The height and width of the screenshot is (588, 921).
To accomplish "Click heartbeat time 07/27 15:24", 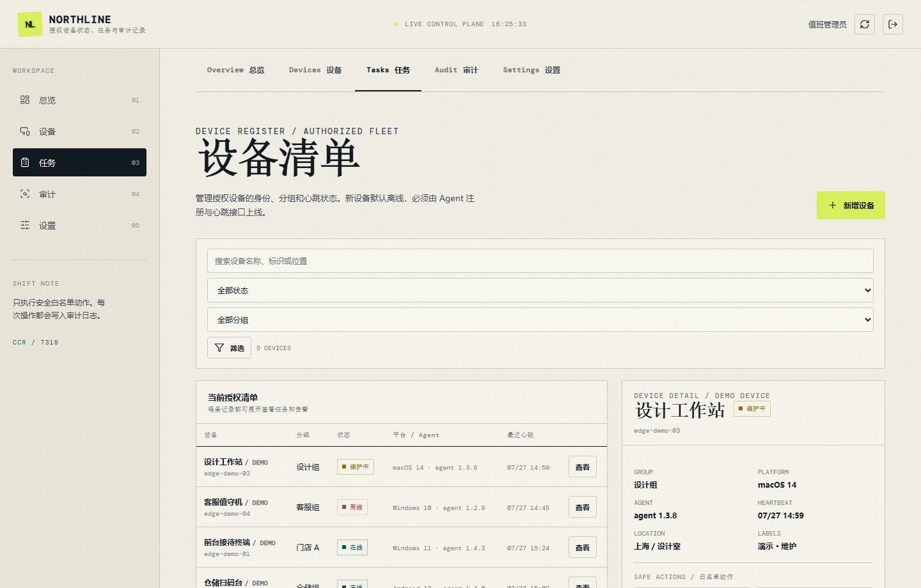I will pos(528,548).
